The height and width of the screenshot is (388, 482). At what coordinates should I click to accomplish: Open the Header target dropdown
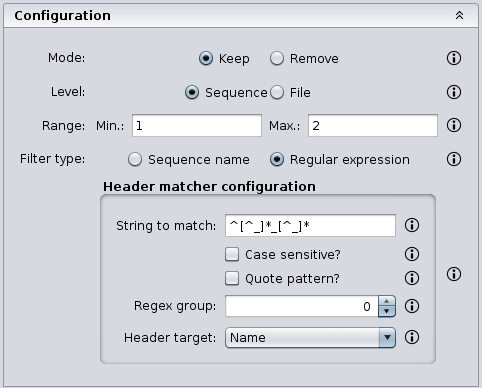point(310,338)
